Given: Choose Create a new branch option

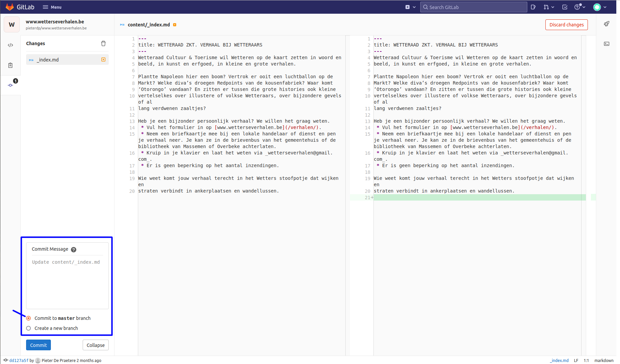Looking at the screenshot, I should [28, 328].
